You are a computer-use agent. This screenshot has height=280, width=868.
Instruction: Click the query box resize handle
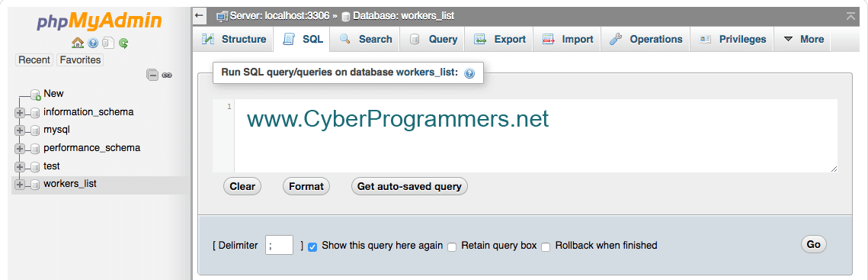click(834, 169)
